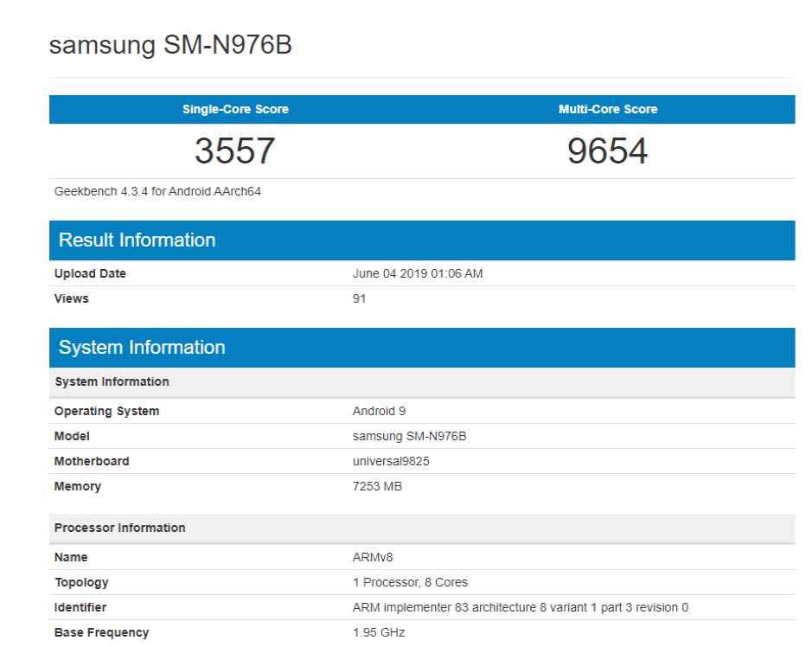Select the June 04 2019 upload date value
This screenshot has width=812, height=647.
click(x=418, y=273)
